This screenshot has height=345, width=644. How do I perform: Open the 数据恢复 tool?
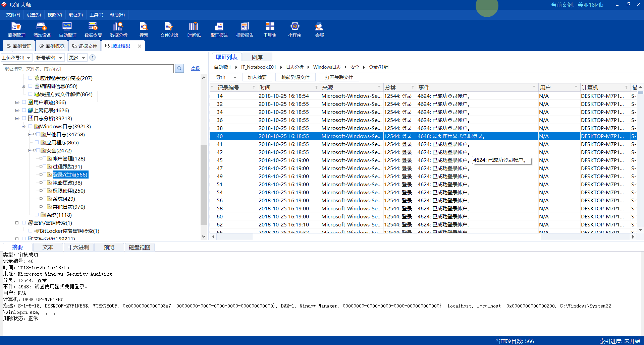point(93,30)
